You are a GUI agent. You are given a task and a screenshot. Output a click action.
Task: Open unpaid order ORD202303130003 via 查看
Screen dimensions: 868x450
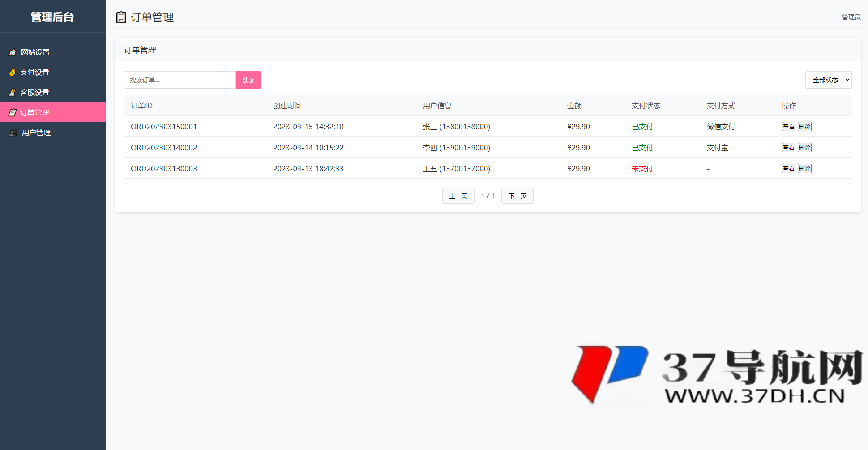click(x=788, y=169)
